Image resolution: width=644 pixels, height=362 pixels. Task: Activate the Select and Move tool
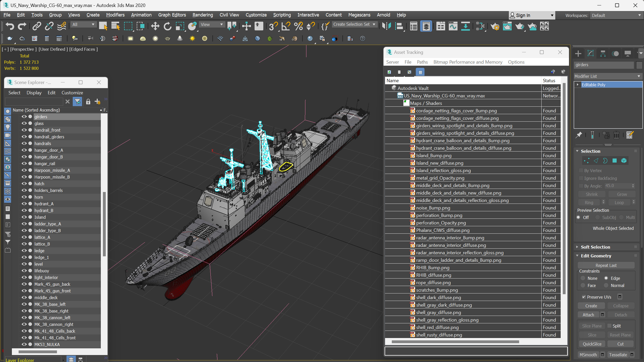click(155, 26)
